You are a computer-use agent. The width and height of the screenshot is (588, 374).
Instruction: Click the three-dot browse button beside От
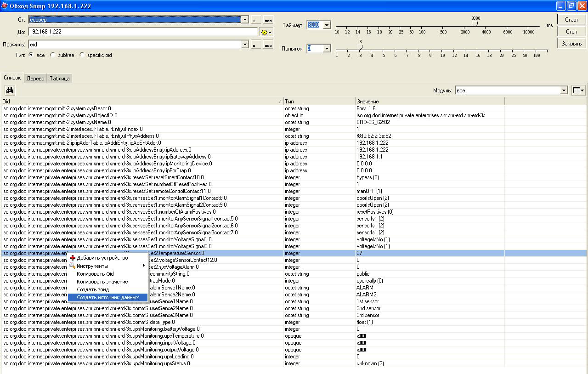268,20
